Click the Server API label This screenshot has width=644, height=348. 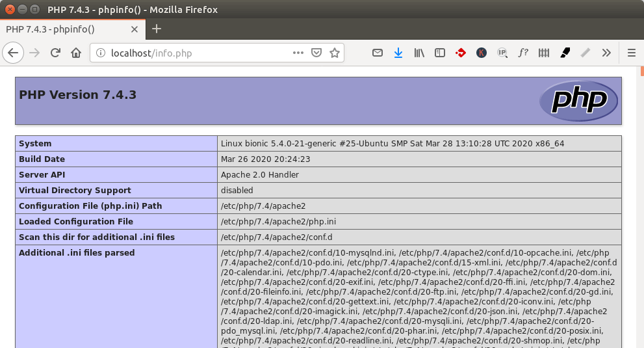tap(42, 175)
